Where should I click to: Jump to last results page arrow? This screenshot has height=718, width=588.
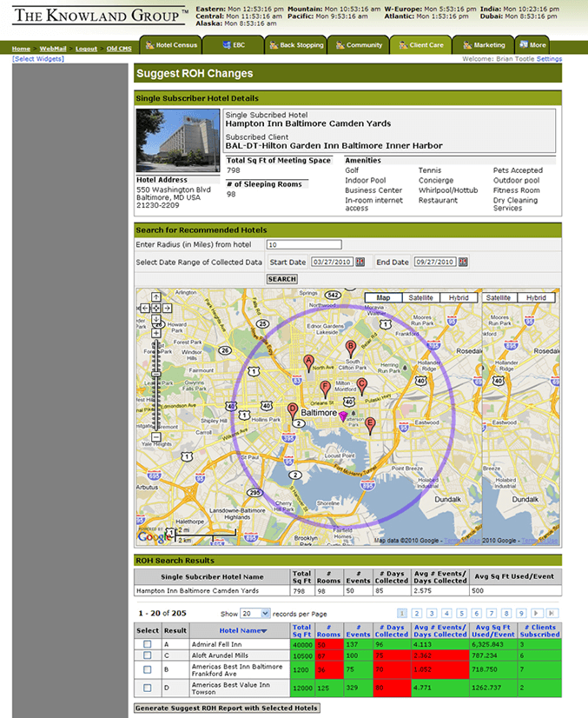tap(552, 613)
